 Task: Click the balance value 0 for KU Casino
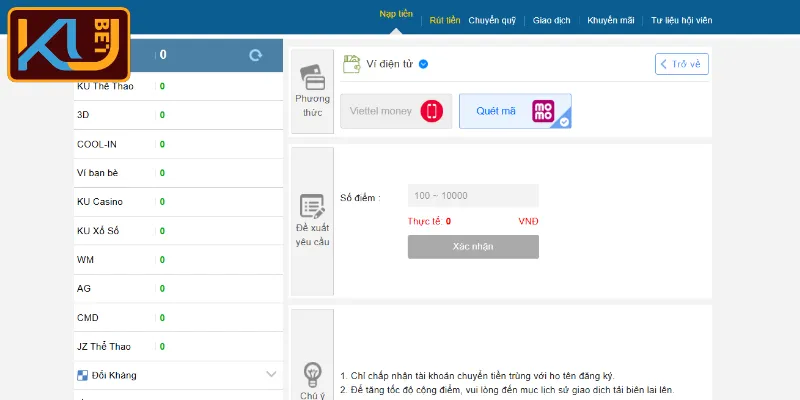pyautogui.click(x=162, y=202)
